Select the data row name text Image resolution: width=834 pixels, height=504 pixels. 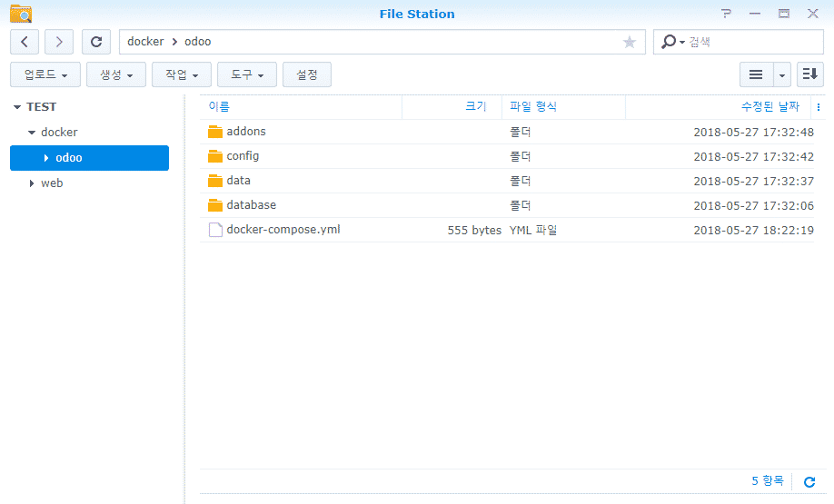[238, 180]
